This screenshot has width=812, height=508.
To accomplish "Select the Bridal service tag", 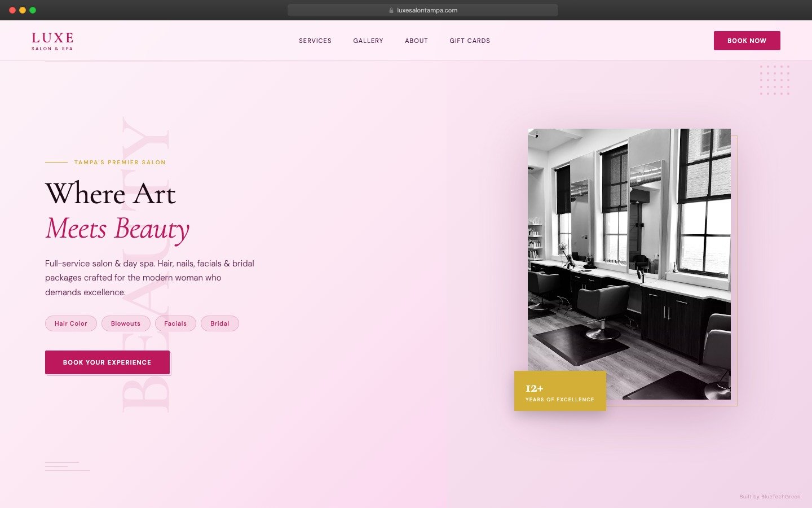I will click(x=219, y=323).
